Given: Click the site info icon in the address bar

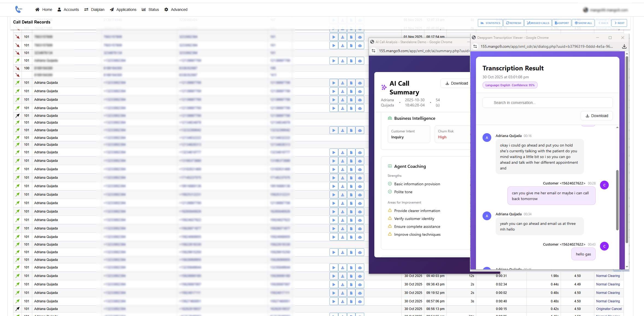Looking at the screenshot, I should click(475, 46).
